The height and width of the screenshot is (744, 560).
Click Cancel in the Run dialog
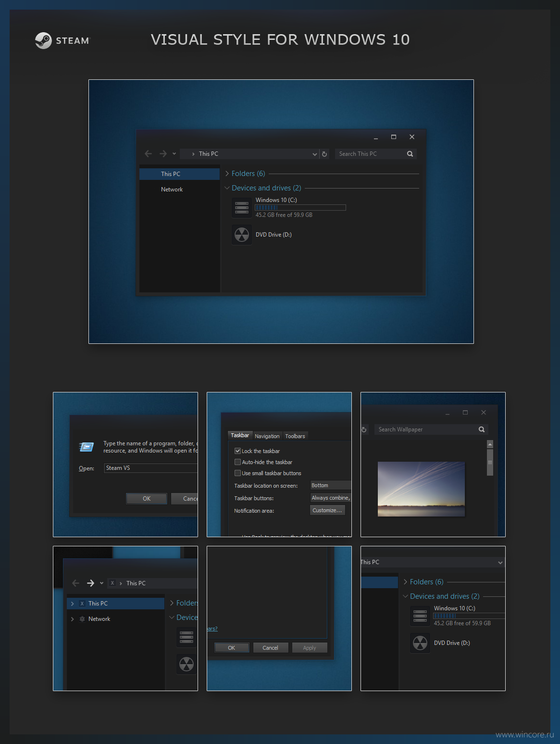[x=185, y=499]
